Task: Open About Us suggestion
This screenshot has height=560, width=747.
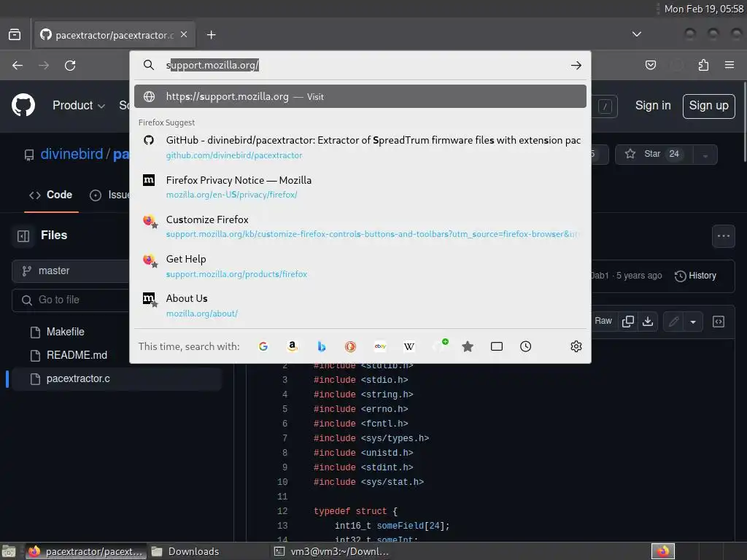Action: (x=360, y=306)
